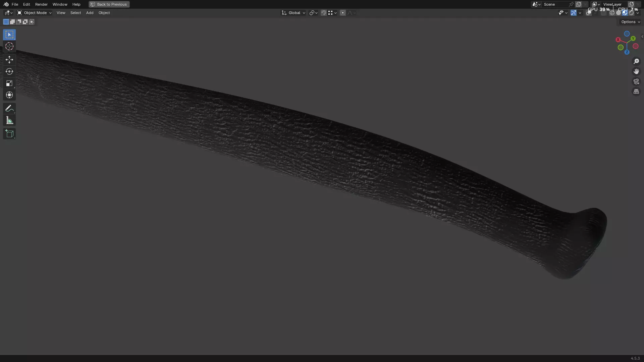Set selection mode to extend

12,22
